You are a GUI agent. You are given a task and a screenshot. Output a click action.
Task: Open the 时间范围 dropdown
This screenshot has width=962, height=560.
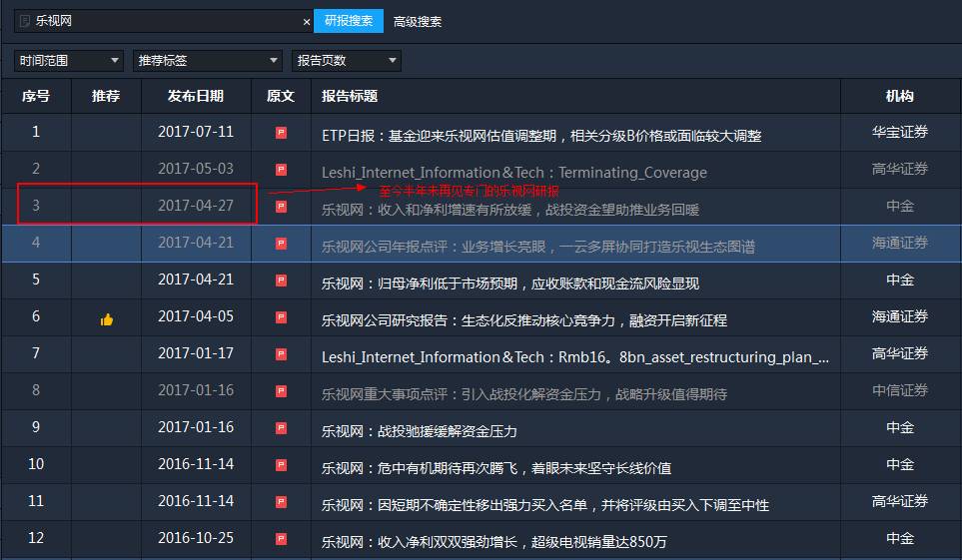coord(69,61)
